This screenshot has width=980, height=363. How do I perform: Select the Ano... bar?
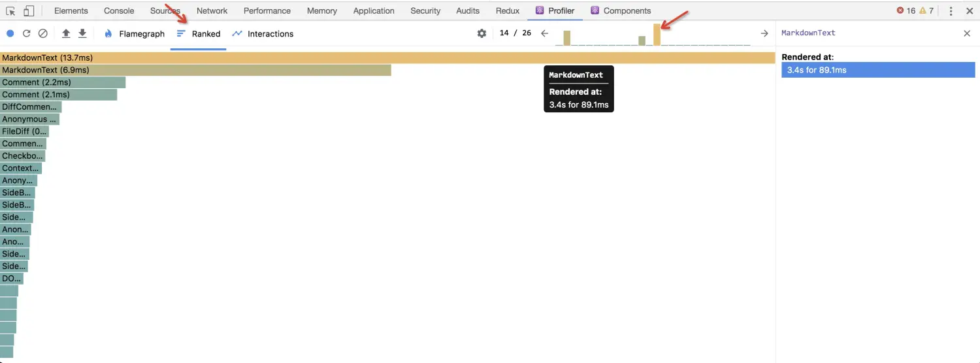(x=14, y=242)
